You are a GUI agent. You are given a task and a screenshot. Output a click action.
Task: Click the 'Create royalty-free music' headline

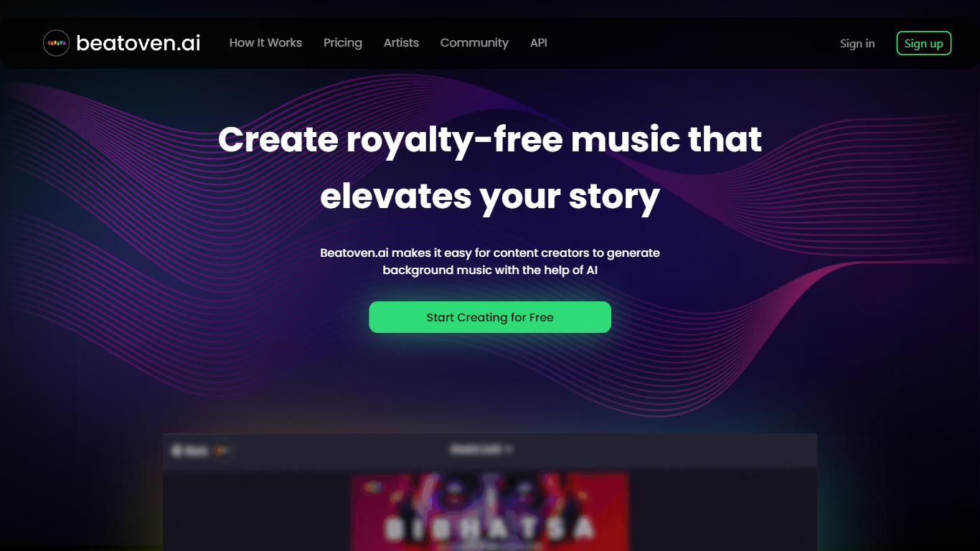[490, 138]
